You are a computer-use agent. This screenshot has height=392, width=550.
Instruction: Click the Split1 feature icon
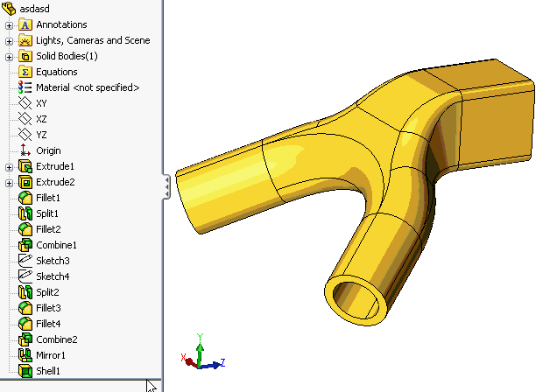coord(25,213)
